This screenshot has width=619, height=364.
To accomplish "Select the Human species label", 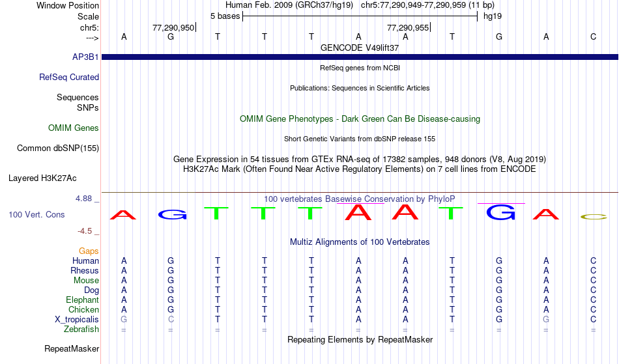I will (x=85, y=260).
